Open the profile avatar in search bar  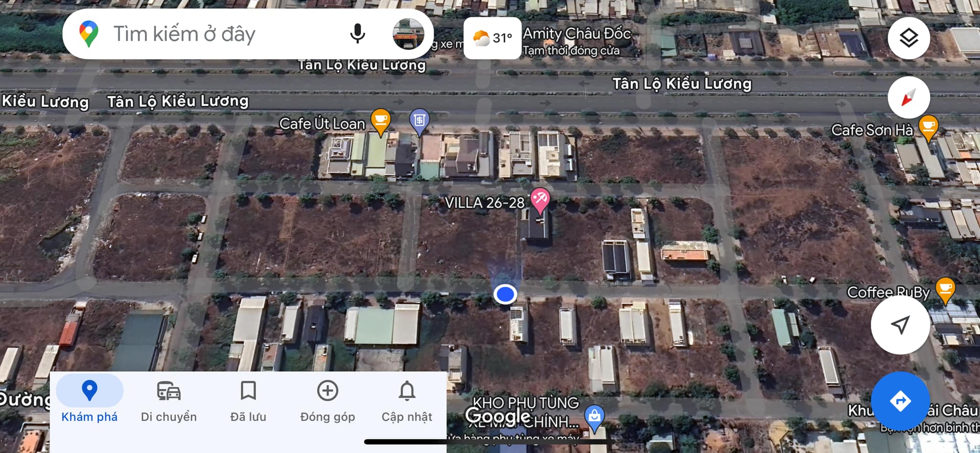point(408,34)
